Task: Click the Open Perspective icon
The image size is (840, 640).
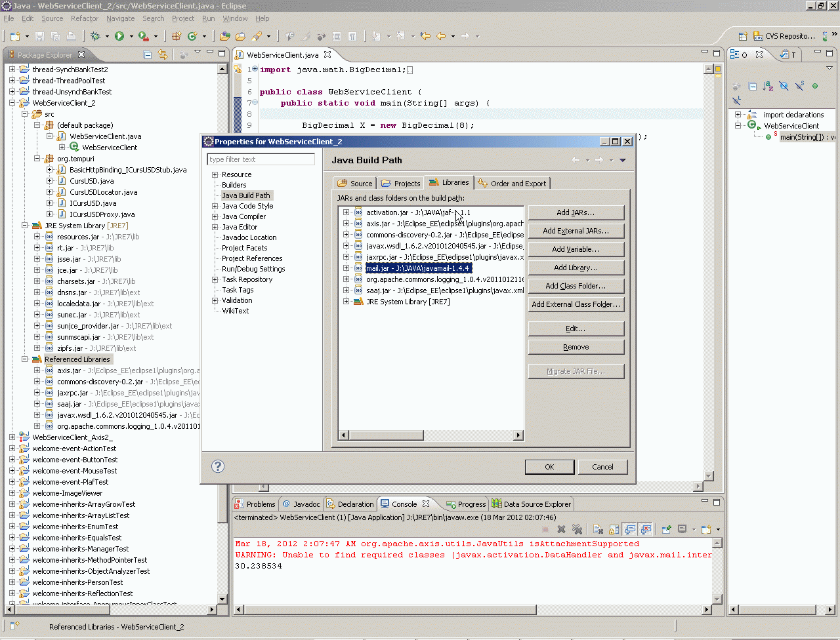Action: pyautogui.click(x=743, y=37)
